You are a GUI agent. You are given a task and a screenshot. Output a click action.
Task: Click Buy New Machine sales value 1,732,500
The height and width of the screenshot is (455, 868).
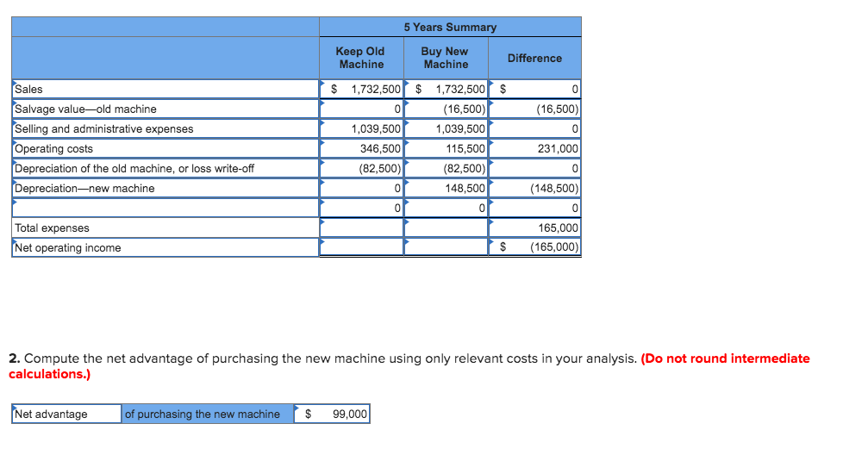446,89
